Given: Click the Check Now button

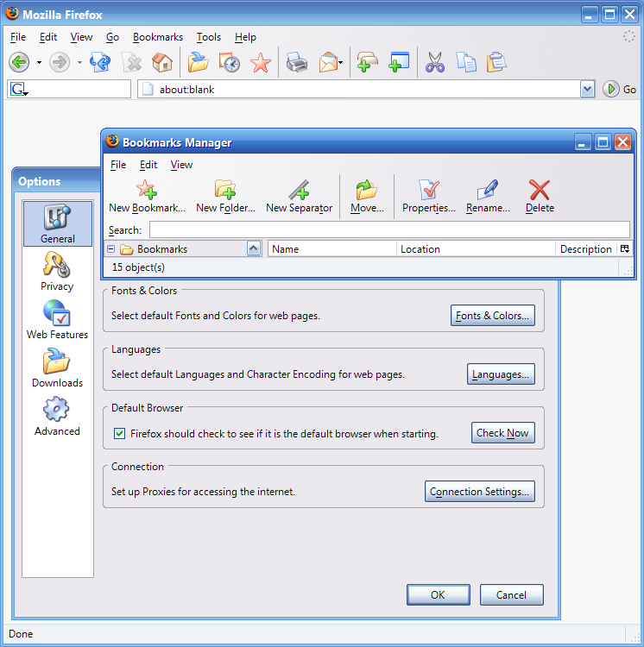Looking at the screenshot, I should 502,433.
